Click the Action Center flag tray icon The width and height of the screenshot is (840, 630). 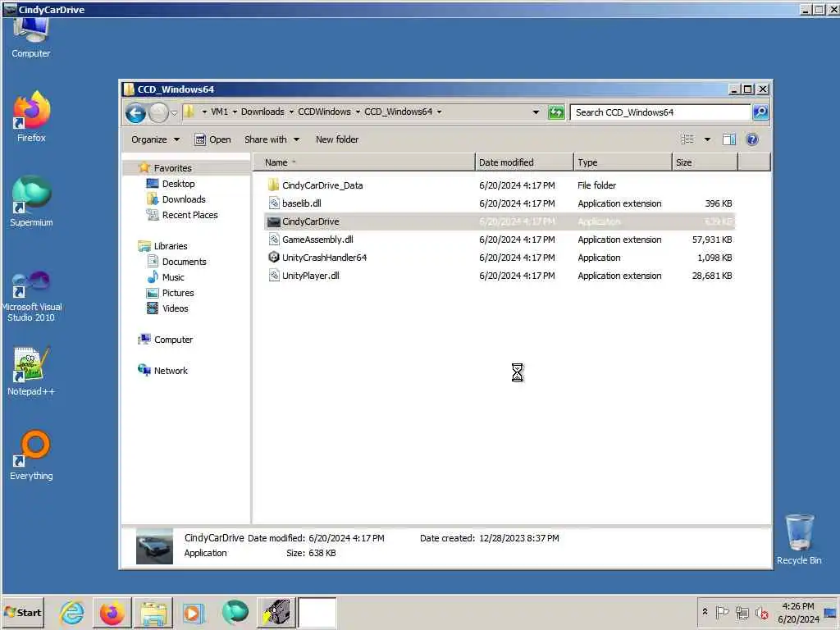pyautogui.click(x=722, y=612)
